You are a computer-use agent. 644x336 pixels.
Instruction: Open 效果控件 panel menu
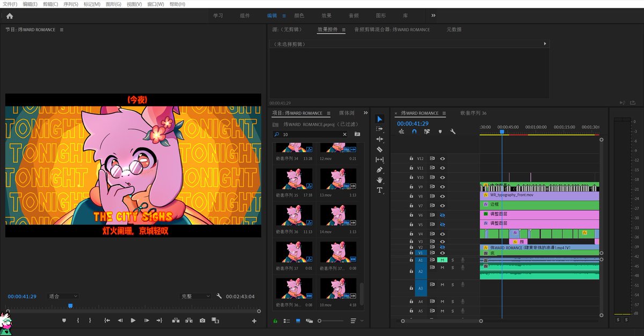pyautogui.click(x=343, y=30)
